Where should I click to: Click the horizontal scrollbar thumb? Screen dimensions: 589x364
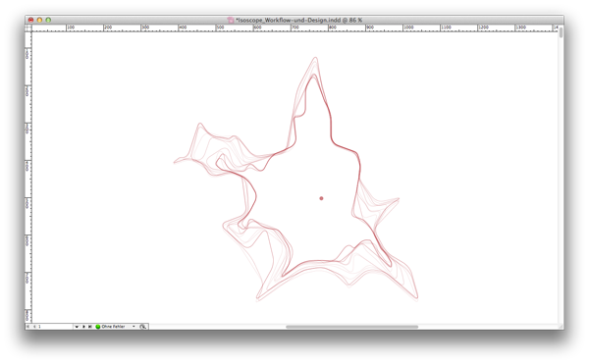click(x=352, y=327)
